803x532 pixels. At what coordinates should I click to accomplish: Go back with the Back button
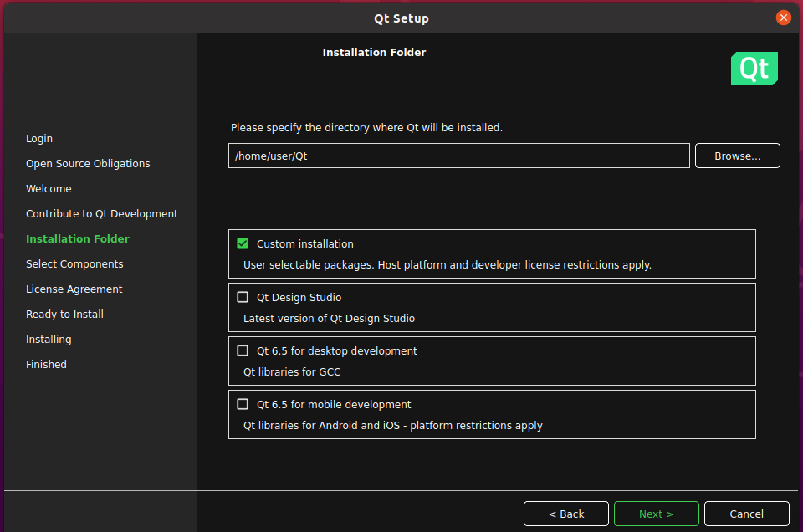point(566,514)
